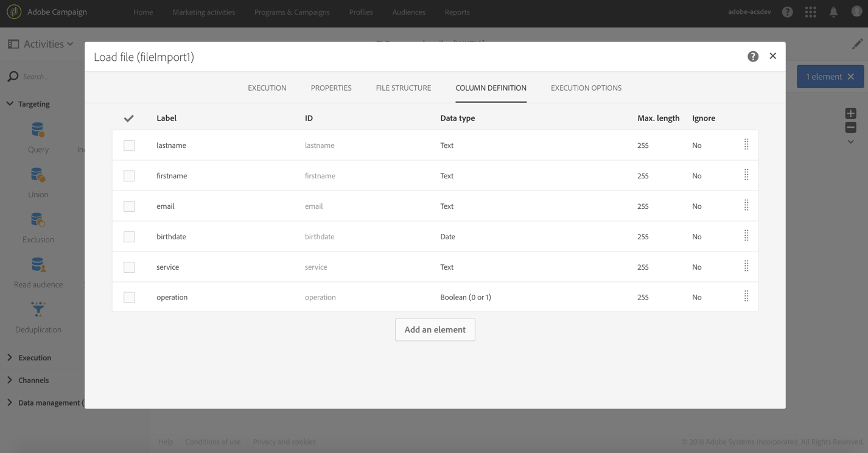Click the Union activity icon
868x453 pixels.
pyautogui.click(x=38, y=175)
